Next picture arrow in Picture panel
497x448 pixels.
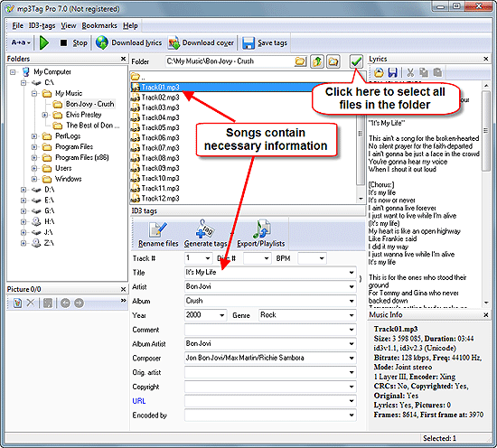tap(79, 303)
